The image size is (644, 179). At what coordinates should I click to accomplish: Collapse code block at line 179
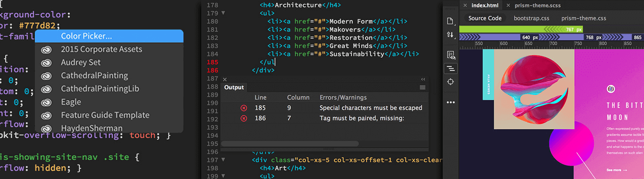[x=223, y=13]
